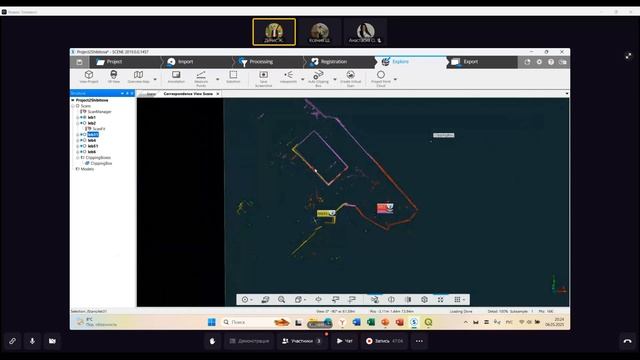The width and height of the screenshot is (640, 360).
Task: Open the SCENE settings gear icon
Action: [x=539, y=62]
